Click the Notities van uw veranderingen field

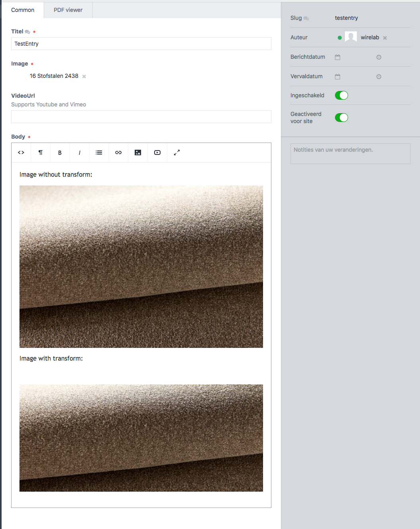tap(350, 153)
